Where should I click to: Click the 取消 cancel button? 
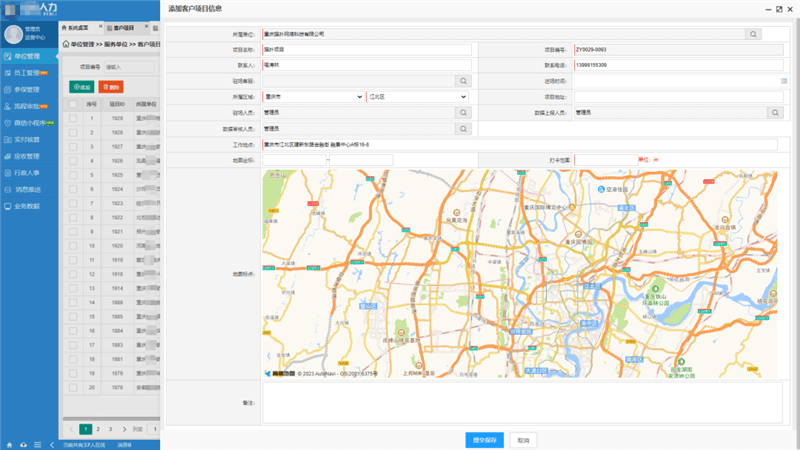(x=523, y=440)
